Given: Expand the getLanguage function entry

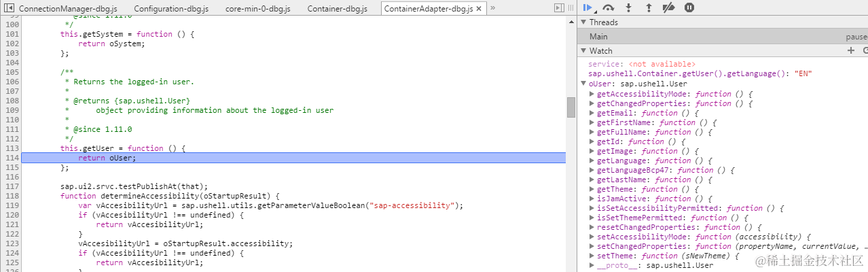Looking at the screenshot, I should pos(592,160).
